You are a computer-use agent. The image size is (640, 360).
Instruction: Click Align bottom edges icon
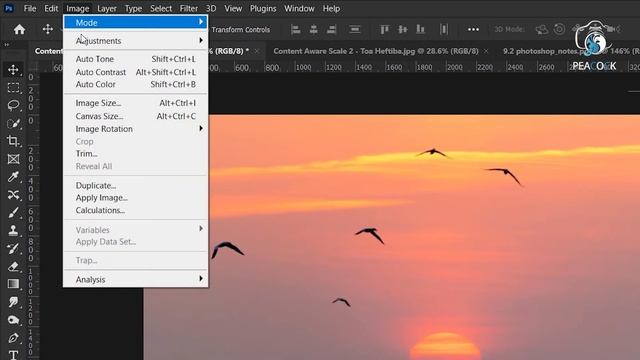tap(420, 29)
